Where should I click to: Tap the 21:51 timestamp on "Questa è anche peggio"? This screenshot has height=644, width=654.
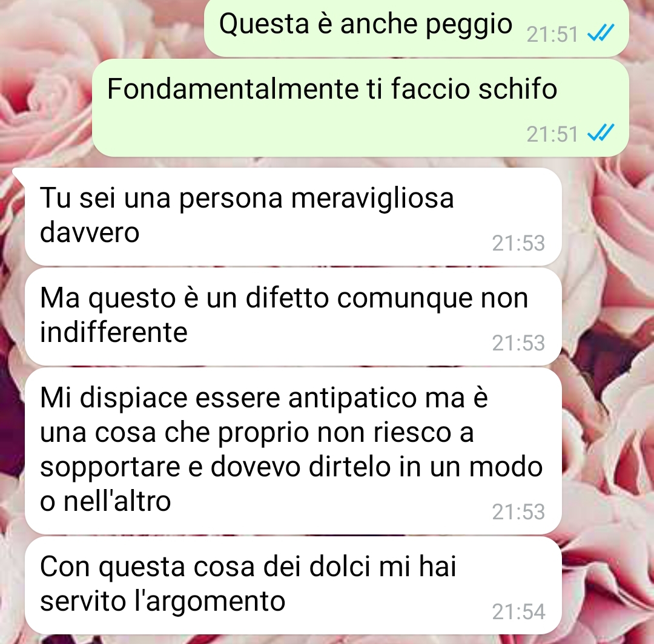[x=552, y=34]
